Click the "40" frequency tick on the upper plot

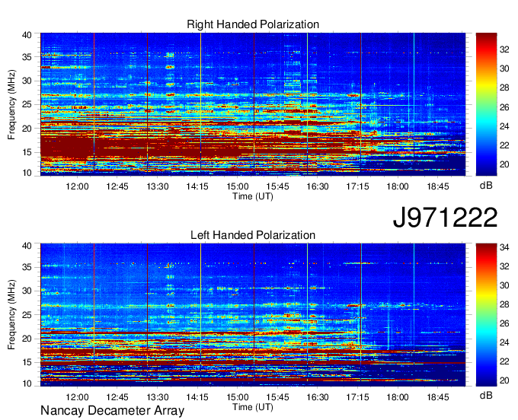(x=27, y=35)
